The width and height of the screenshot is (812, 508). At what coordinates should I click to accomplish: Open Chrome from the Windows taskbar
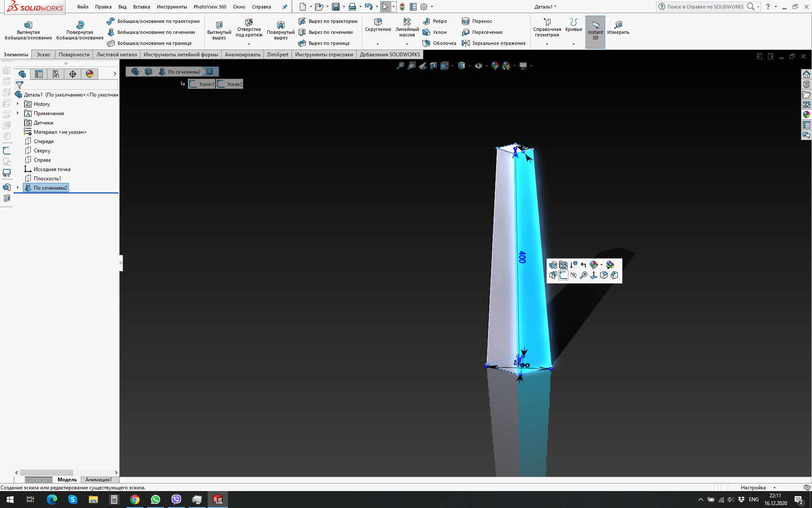pyautogui.click(x=134, y=500)
